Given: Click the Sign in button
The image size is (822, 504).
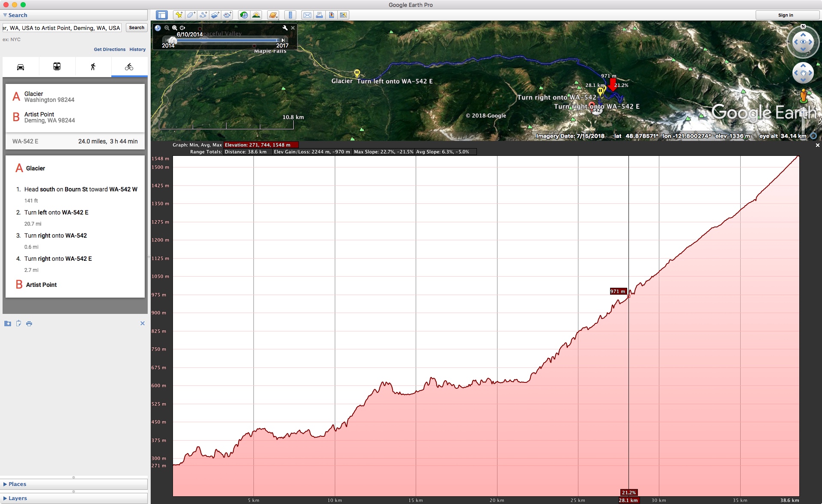Looking at the screenshot, I should (785, 15).
